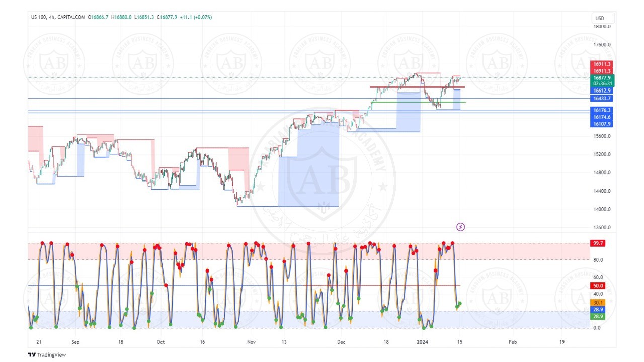
Task: Click the 80.0 oscillator axis tick
Action: [x=598, y=260]
